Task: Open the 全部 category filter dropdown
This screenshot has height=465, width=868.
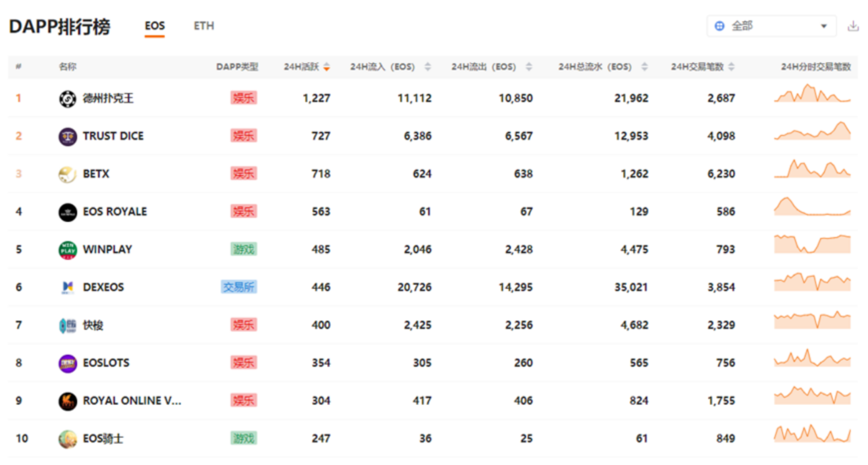Action: [772, 26]
